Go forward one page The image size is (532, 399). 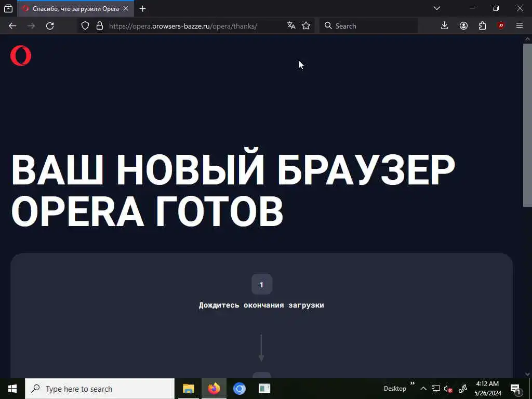coord(31,26)
